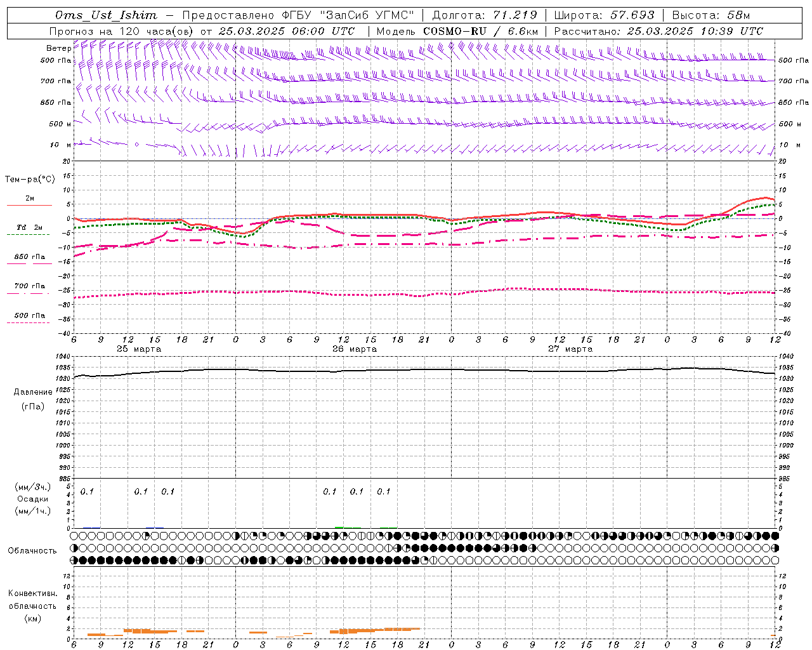Click the red line sample under 2м legend
Viewport: 812px width, 650px height.
coord(29,205)
